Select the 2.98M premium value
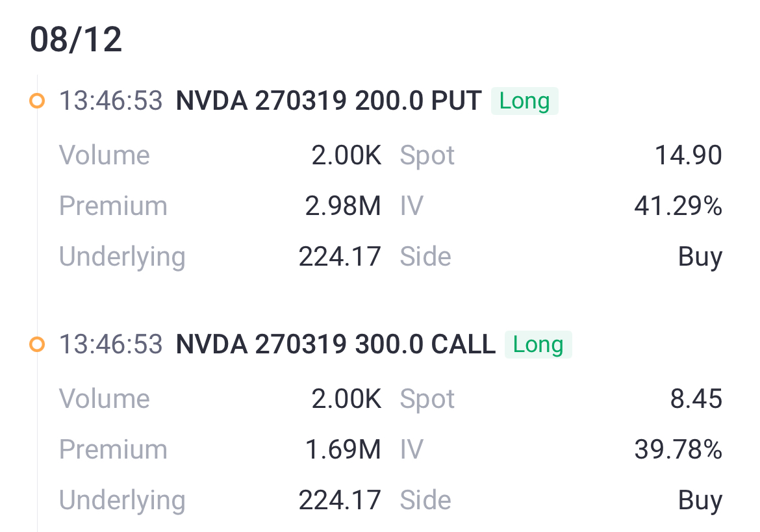 (x=343, y=206)
